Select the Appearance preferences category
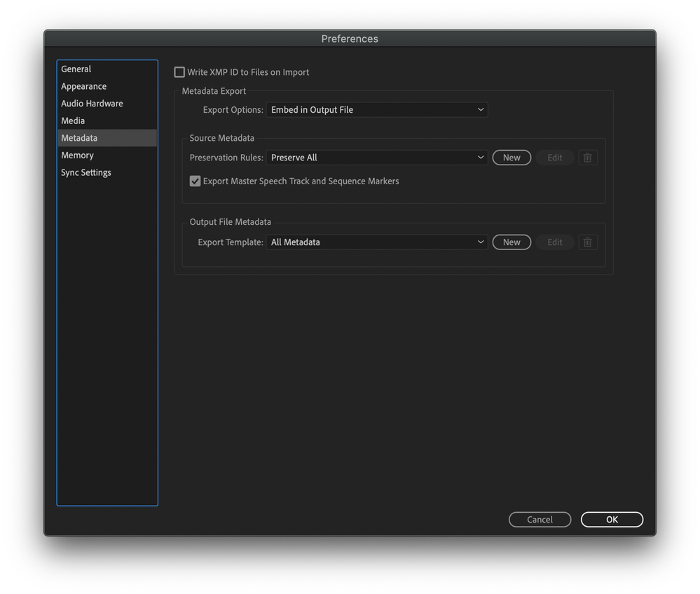Viewport: 700px width, 594px height. tap(107, 86)
